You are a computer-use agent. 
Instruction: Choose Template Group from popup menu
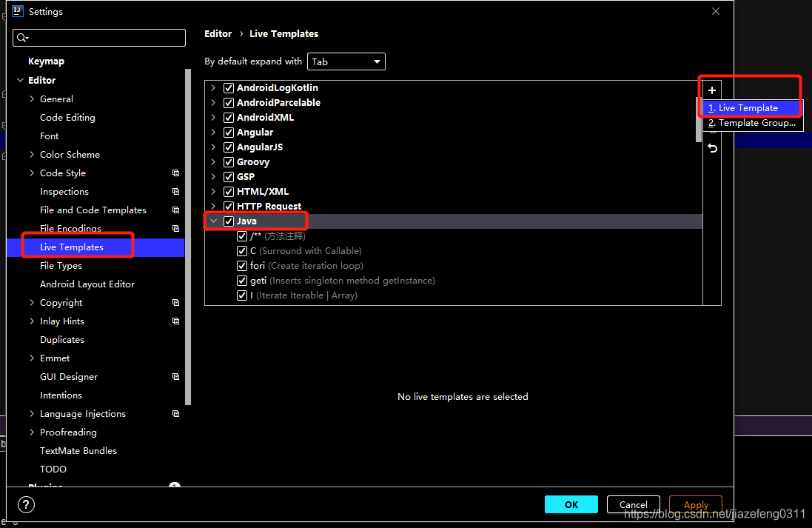pos(752,123)
